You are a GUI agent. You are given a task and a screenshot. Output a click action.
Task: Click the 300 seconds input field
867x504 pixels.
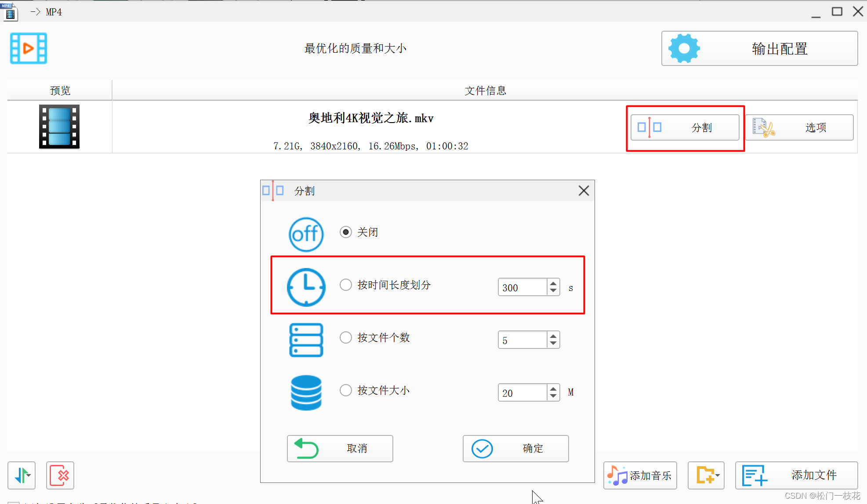tap(522, 287)
